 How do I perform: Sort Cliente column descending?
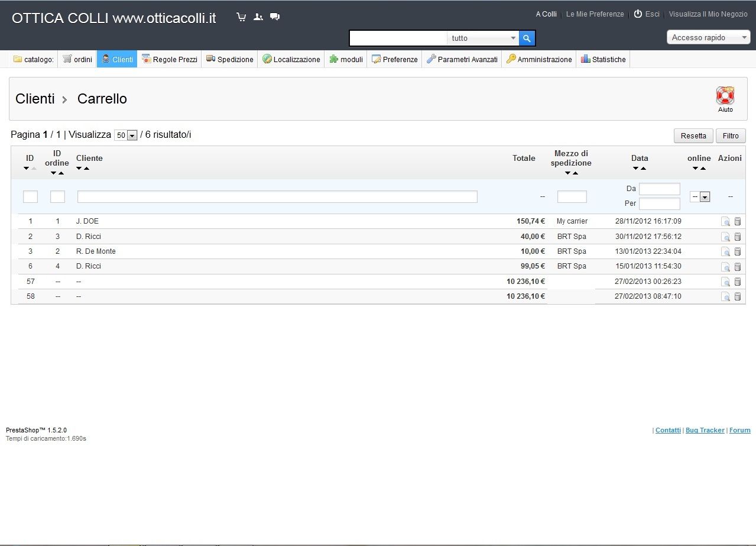[79, 169]
